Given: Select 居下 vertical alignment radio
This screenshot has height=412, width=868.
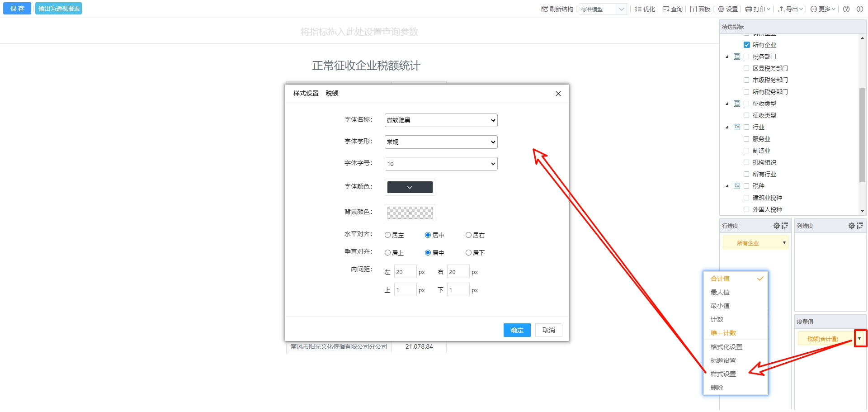Looking at the screenshot, I should pyautogui.click(x=468, y=253).
